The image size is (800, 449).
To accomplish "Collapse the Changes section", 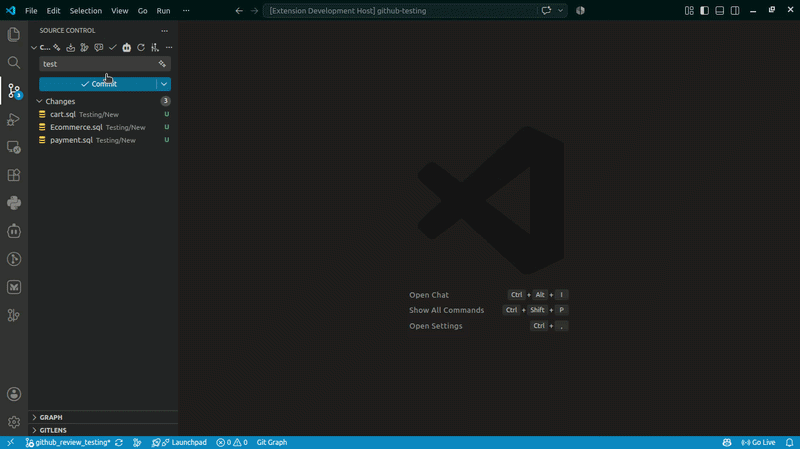I will tap(39, 101).
